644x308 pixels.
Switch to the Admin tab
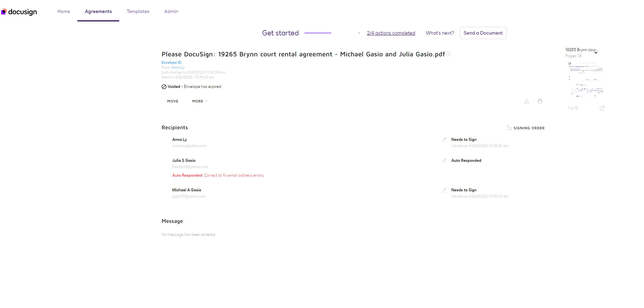tap(171, 11)
